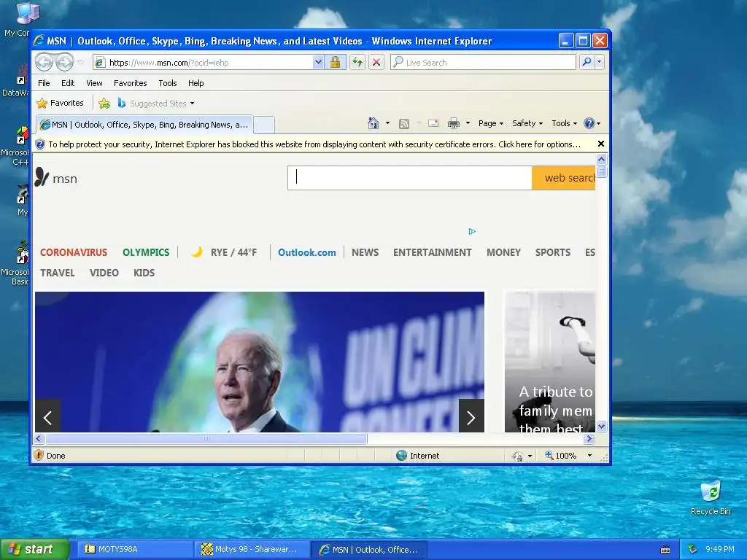
Task: Click the magnifier search button
Action: [587, 63]
